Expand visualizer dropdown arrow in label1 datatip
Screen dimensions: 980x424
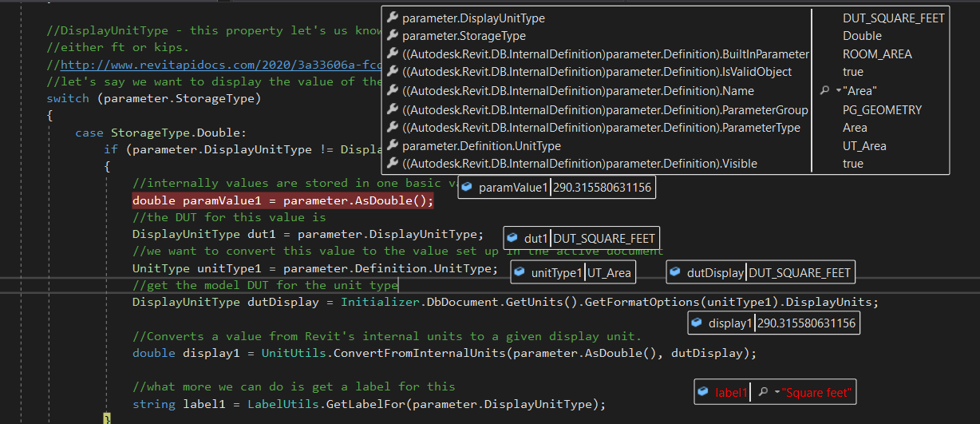pyautogui.click(x=777, y=393)
